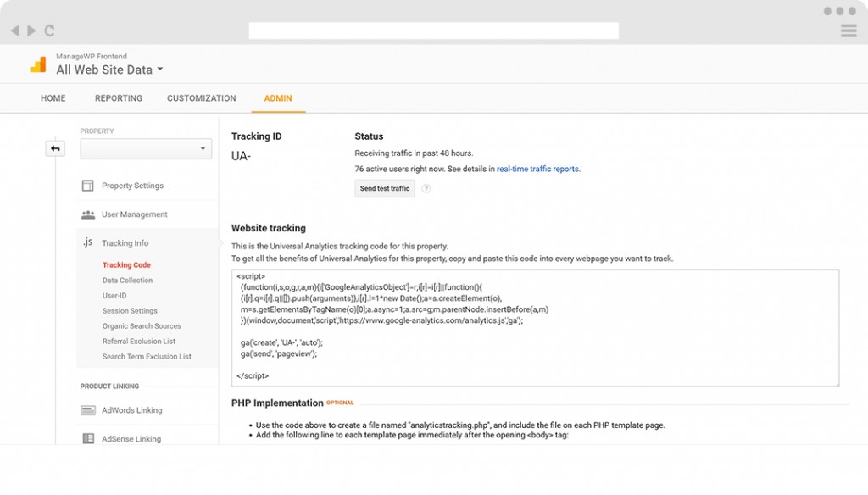868x495 pixels.
Task: Open the Property selector dropdown
Action: point(146,149)
